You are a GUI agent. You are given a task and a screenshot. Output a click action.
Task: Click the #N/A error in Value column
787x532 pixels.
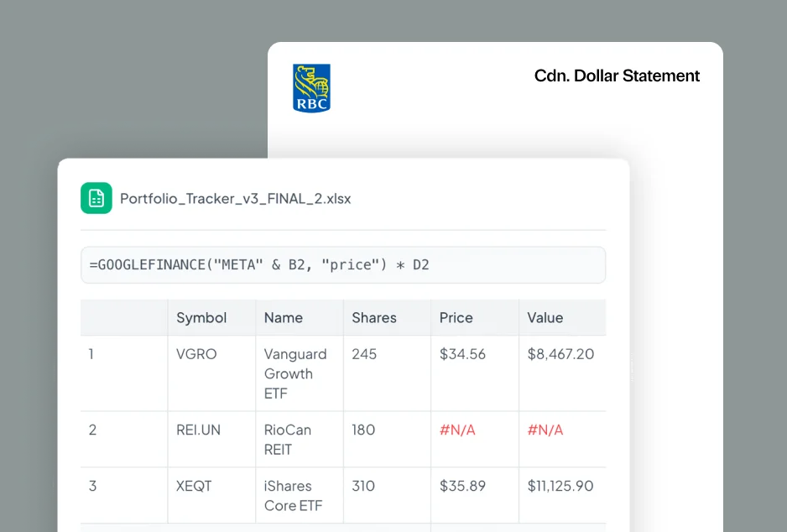click(x=545, y=430)
